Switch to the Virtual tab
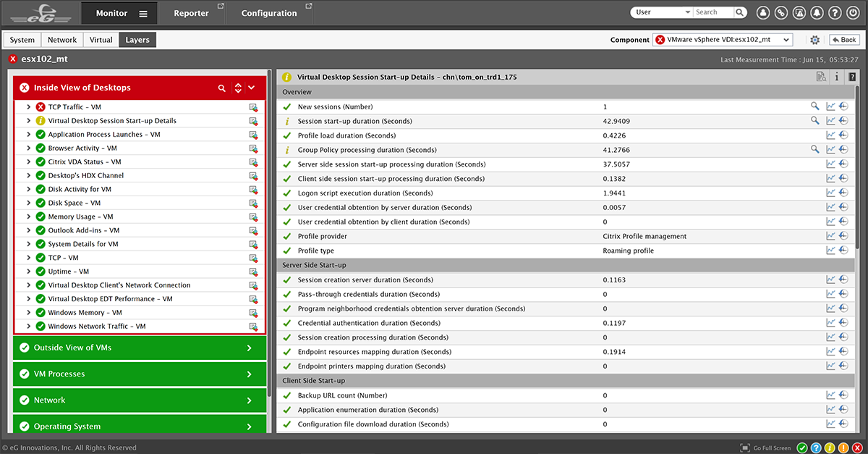The width and height of the screenshot is (868, 454). click(101, 40)
